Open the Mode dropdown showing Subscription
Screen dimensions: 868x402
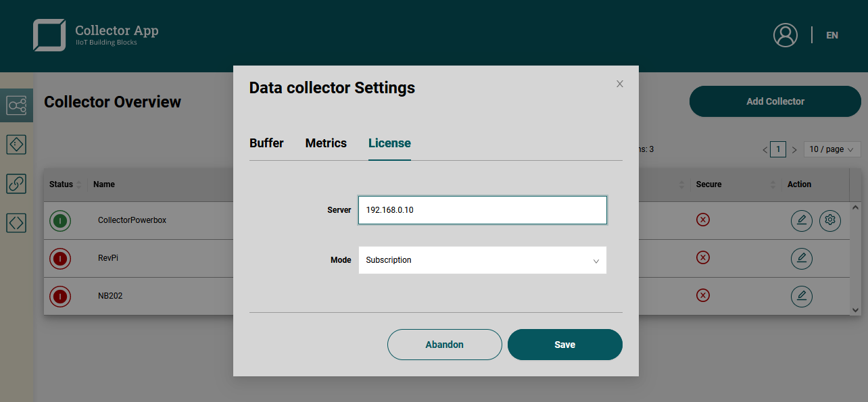[482, 260]
